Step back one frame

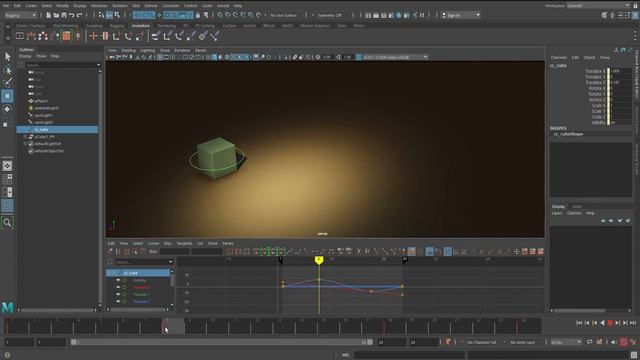587,323
